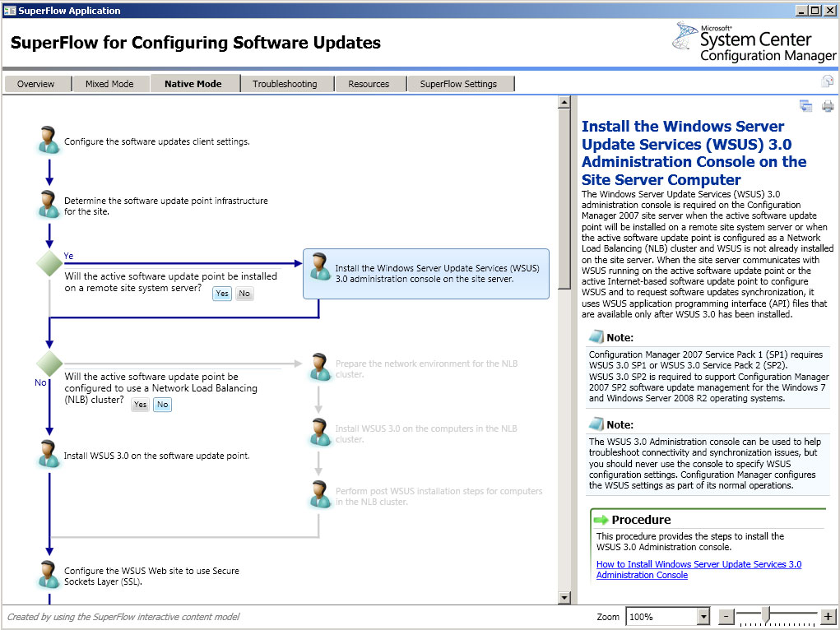This screenshot has height=630, width=840.
Task: Click the zoom slider thumb
Action: (766, 614)
